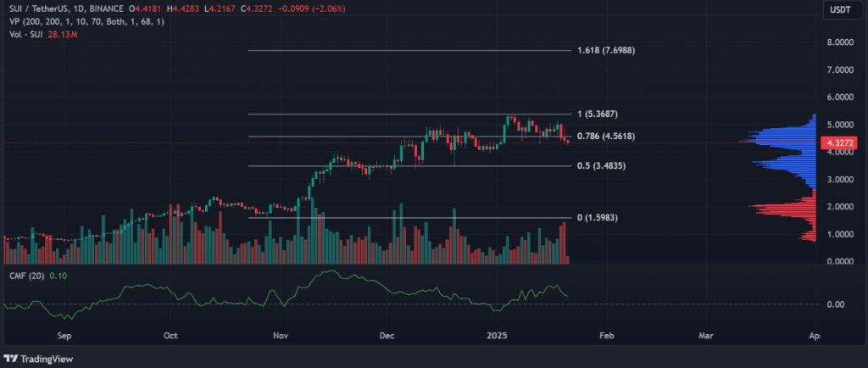Click the TradingView logo icon

click(x=14, y=356)
